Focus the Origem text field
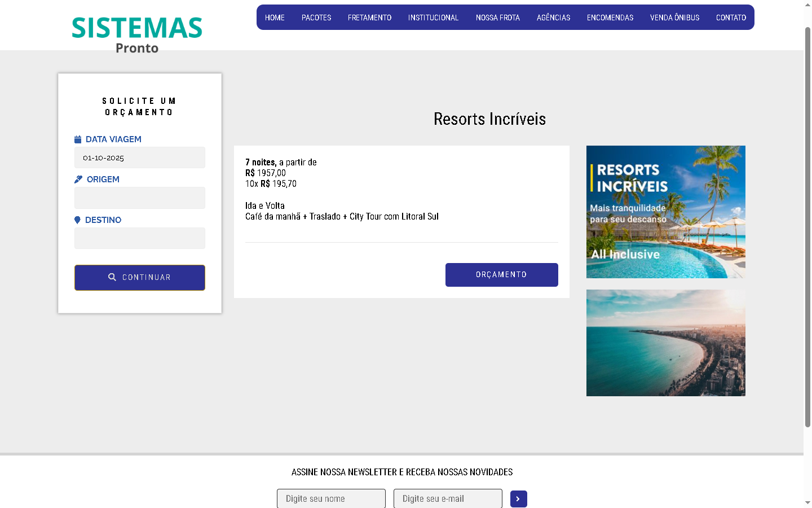 pos(140,198)
